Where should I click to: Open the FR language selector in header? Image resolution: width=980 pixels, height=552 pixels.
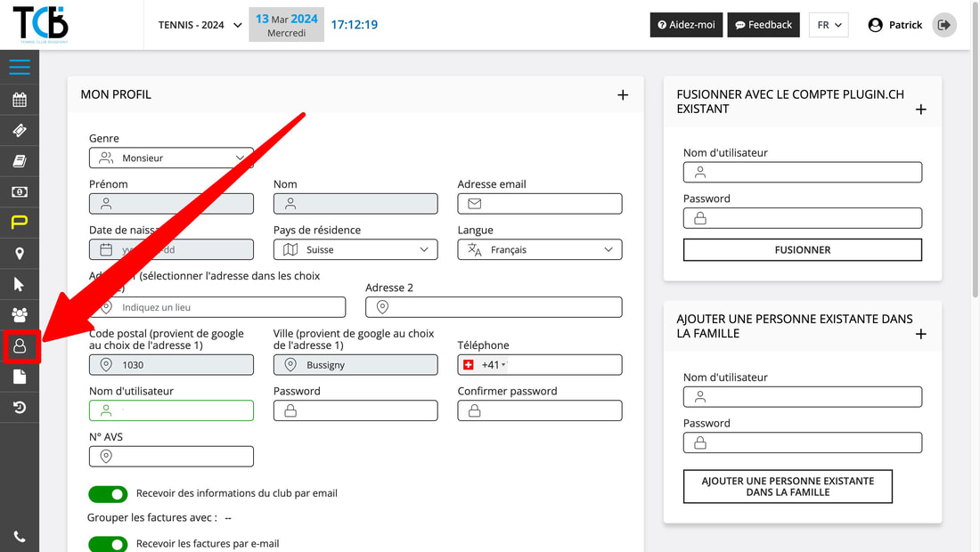pyautogui.click(x=829, y=25)
